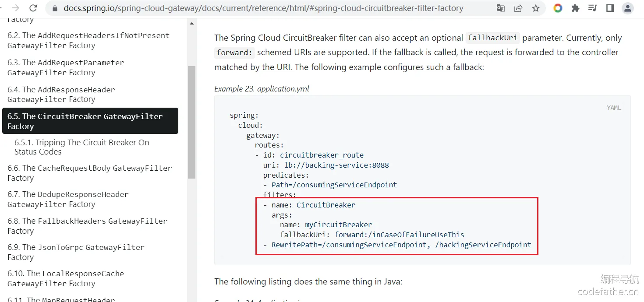Click sidebar scrollbar up arrow
This screenshot has width=644, height=302.
tap(191, 24)
